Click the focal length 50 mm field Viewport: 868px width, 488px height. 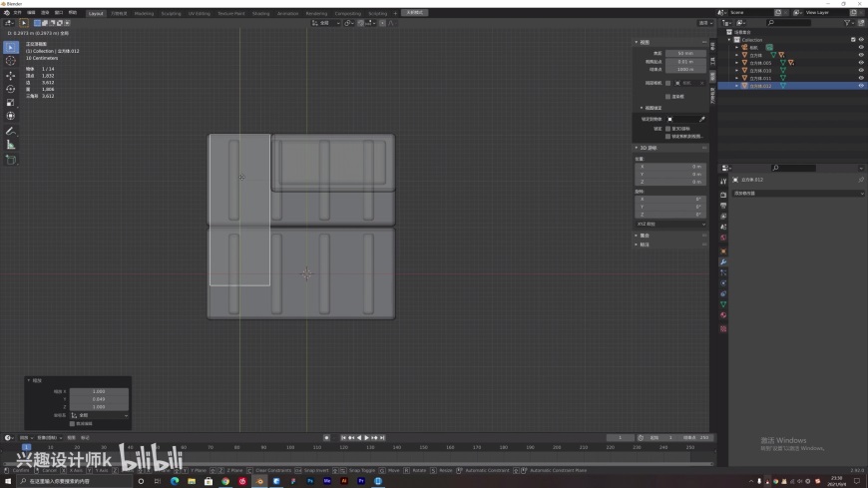point(685,53)
